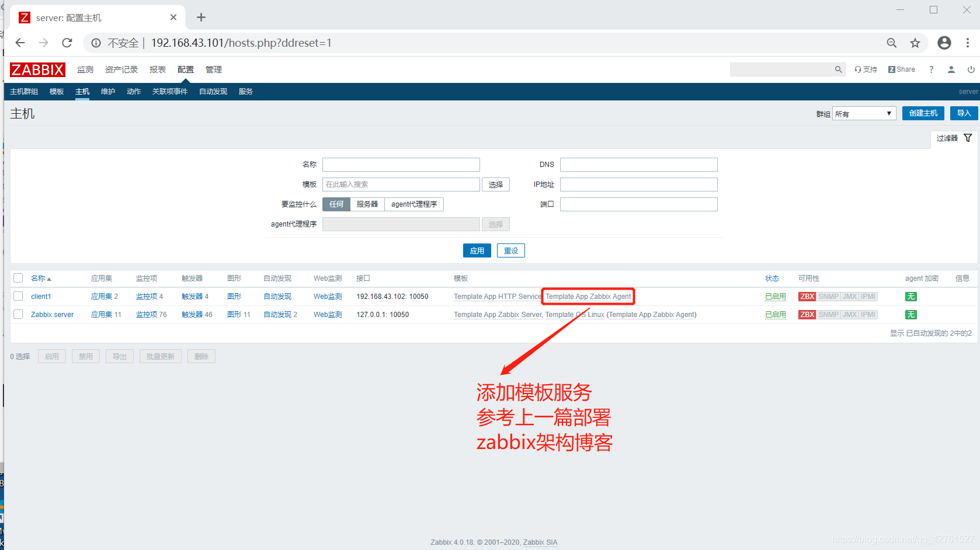Click the 创建主机 button
980x550 pixels.
pyautogui.click(x=923, y=113)
